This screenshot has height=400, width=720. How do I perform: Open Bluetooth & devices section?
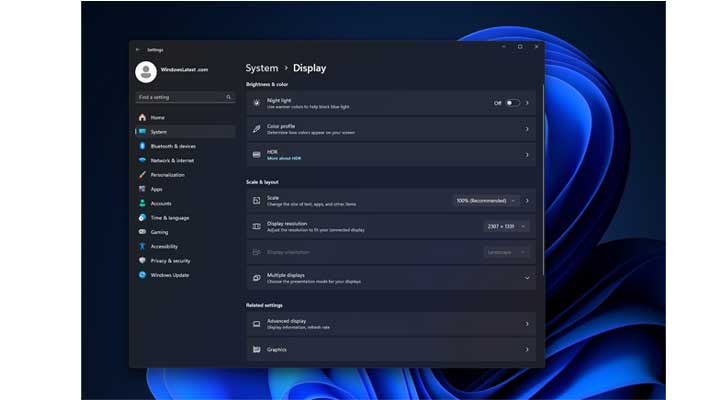pos(186,146)
